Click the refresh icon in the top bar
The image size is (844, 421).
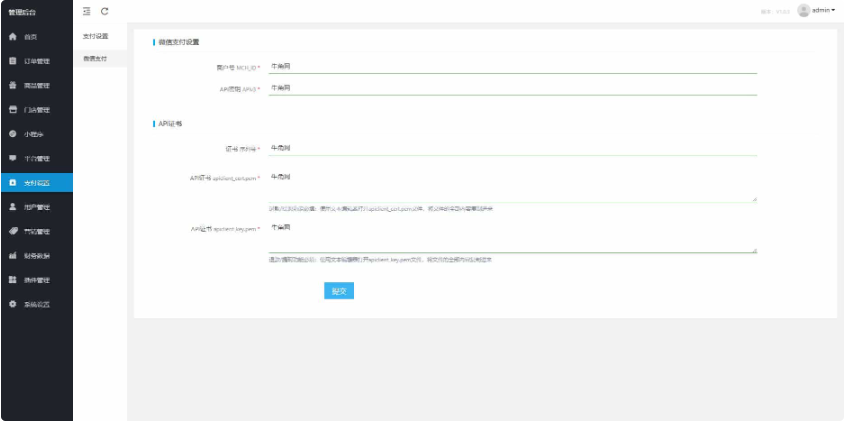(104, 10)
